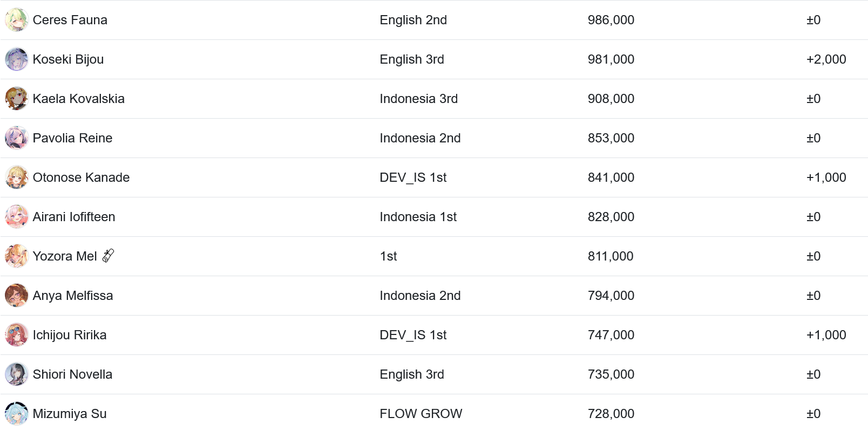Screen dimensions: 868x431
Task: Click Koseki Bijou's +2,000 change value
Action: point(826,59)
